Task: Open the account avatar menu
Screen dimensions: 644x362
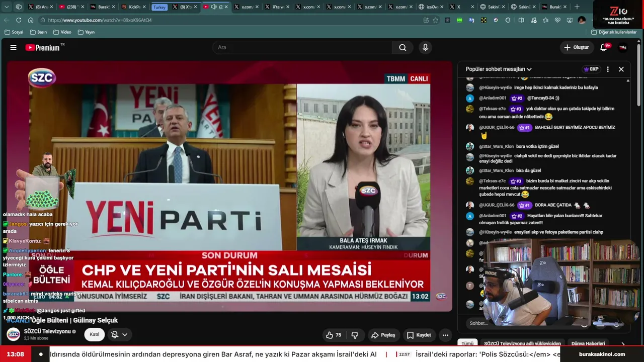Action: click(x=623, y=47)
